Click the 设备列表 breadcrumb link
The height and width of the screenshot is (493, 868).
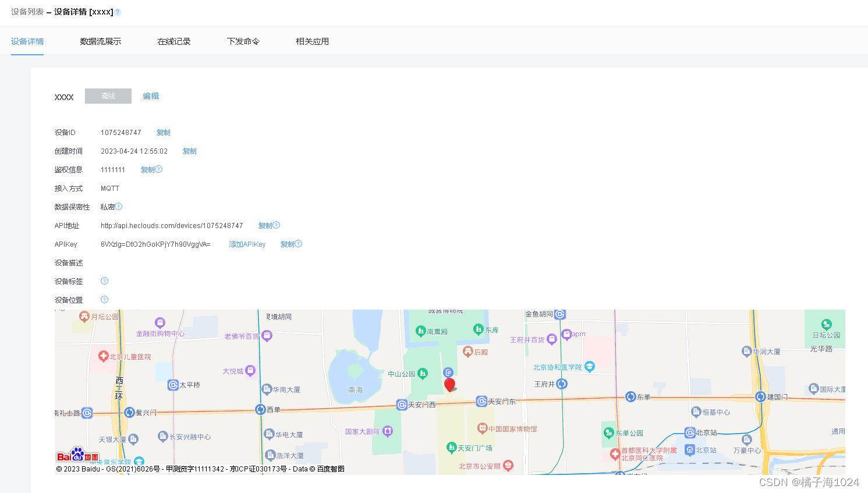pos(27,12)
